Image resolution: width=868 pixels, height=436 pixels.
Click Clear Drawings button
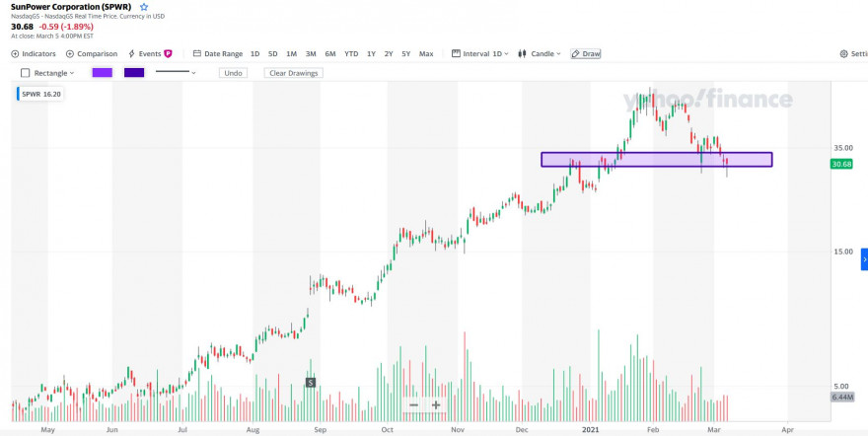point(293,73)
